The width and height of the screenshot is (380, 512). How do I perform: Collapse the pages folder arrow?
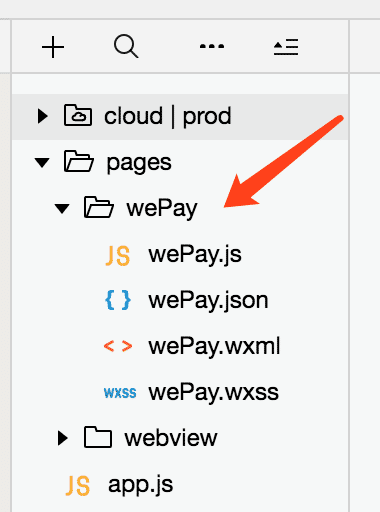click(x=42, y=162)
